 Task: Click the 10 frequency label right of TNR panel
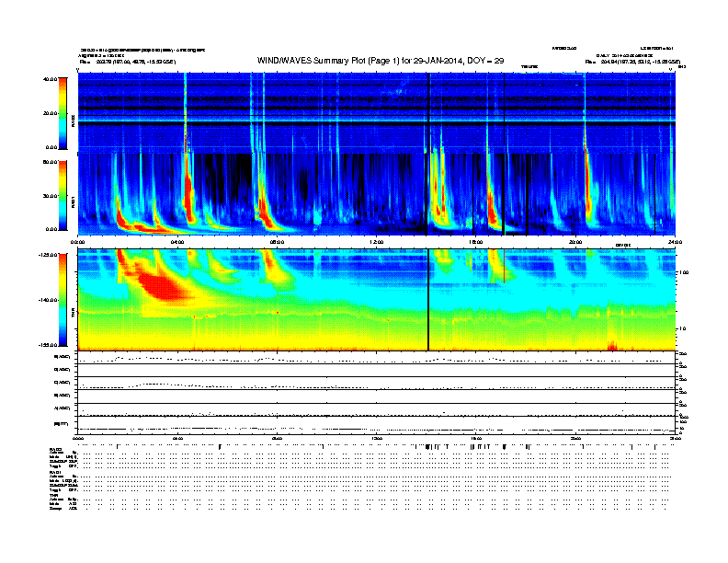682,329
